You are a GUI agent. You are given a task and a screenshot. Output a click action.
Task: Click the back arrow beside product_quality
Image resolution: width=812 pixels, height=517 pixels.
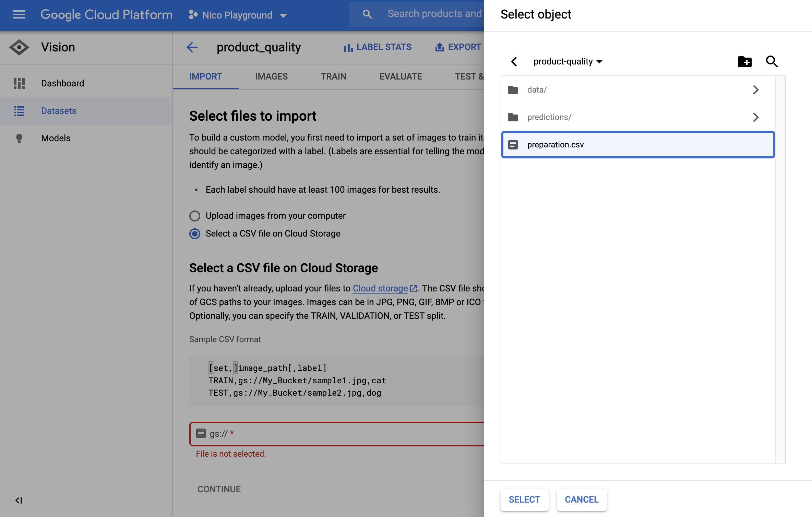(x=192, y=47)
